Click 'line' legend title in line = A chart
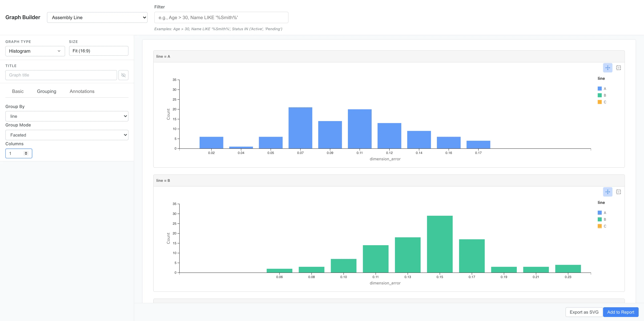Image resolution: width=644 pixels, height=321 pixels. point(601,78)
